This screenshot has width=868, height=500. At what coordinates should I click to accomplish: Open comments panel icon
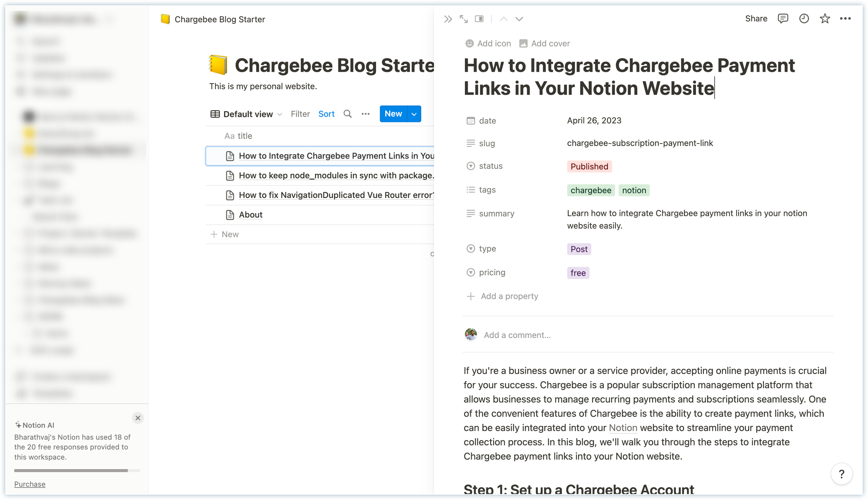(x=783, y=18)
